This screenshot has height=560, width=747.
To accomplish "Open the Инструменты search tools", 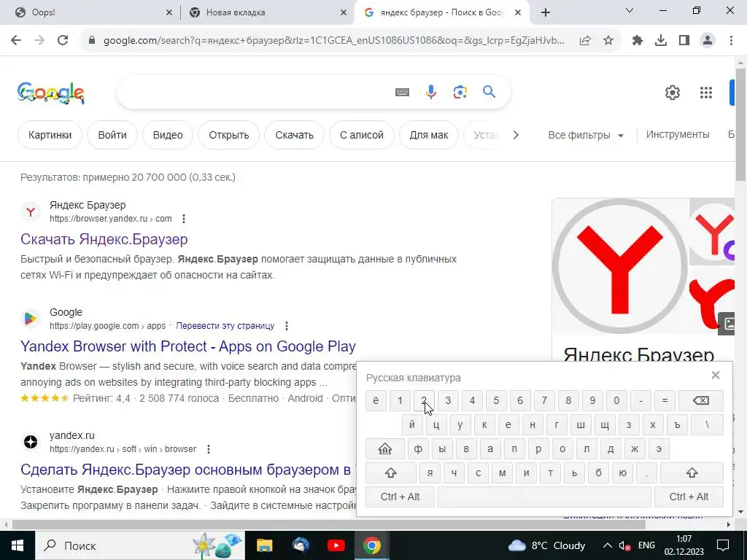I will (x=678, y=135).
